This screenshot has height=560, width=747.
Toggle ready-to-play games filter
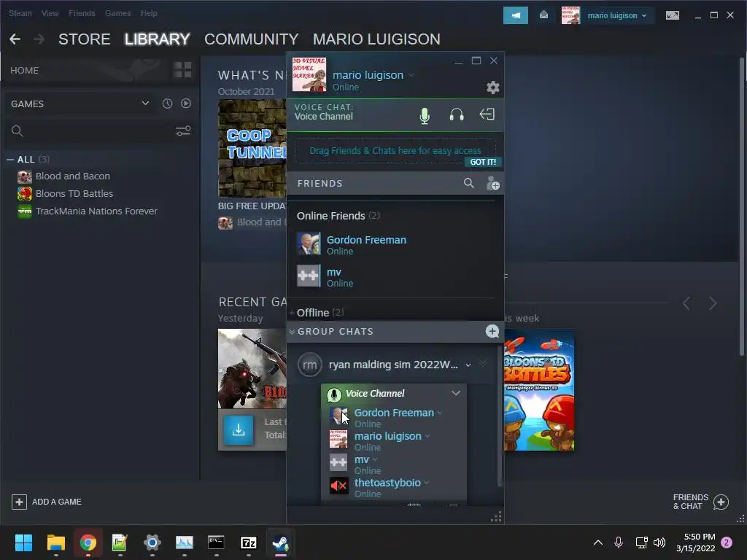tap(186, 104)
